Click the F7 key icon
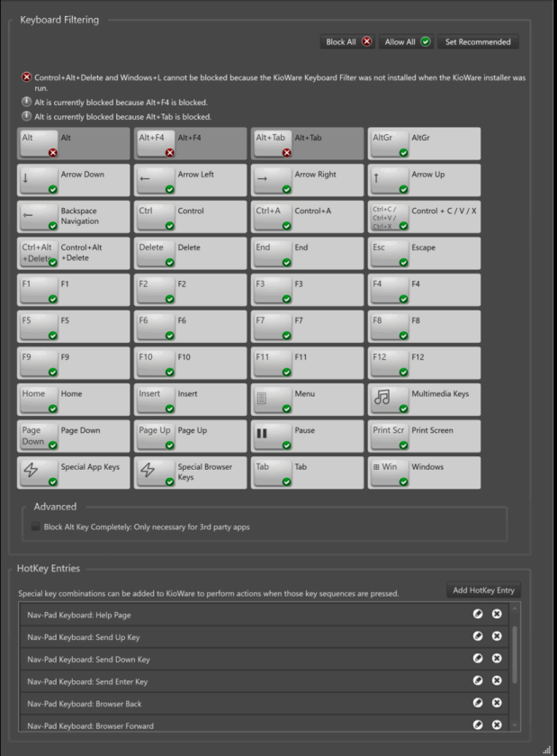 [273, 327]
